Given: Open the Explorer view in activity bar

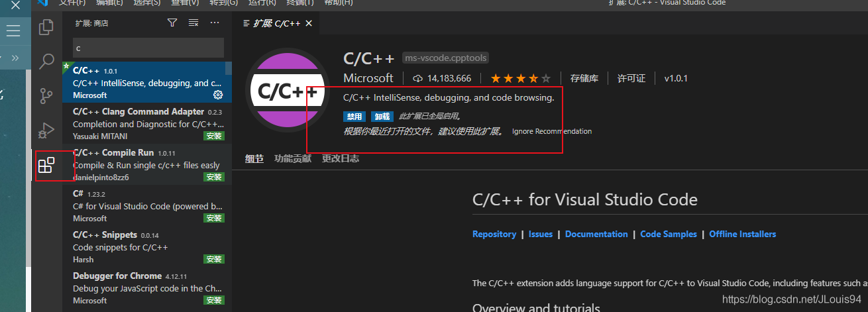Looking at the screenshot, I should point(46,27).
